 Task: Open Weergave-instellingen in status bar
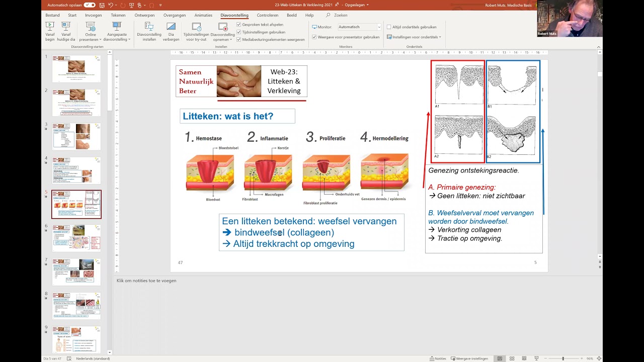[x=469, y=358]
